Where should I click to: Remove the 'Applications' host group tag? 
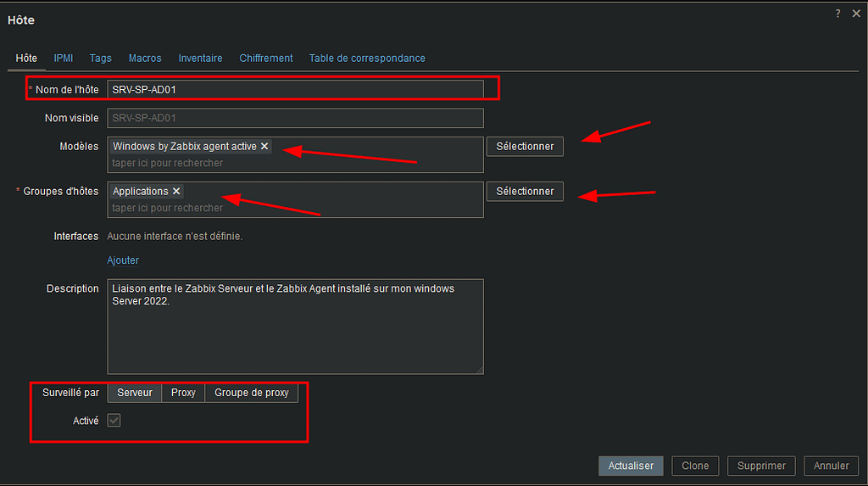coord(176,192)
